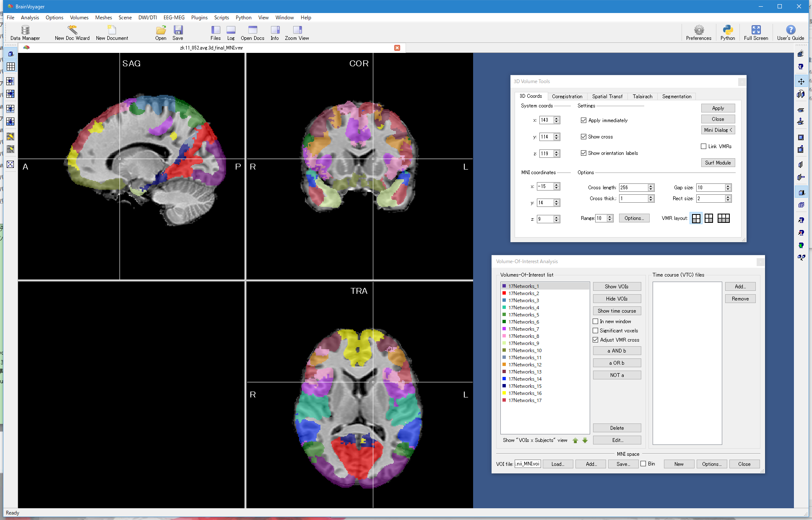Switch to the Coregistration tab
This screenshot has height=520, width=812.
coord(567,97)
